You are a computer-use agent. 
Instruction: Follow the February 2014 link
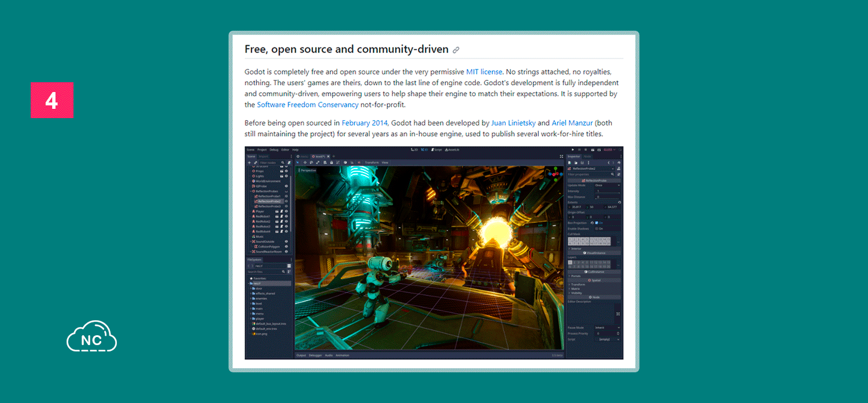[x=365, y=123]
